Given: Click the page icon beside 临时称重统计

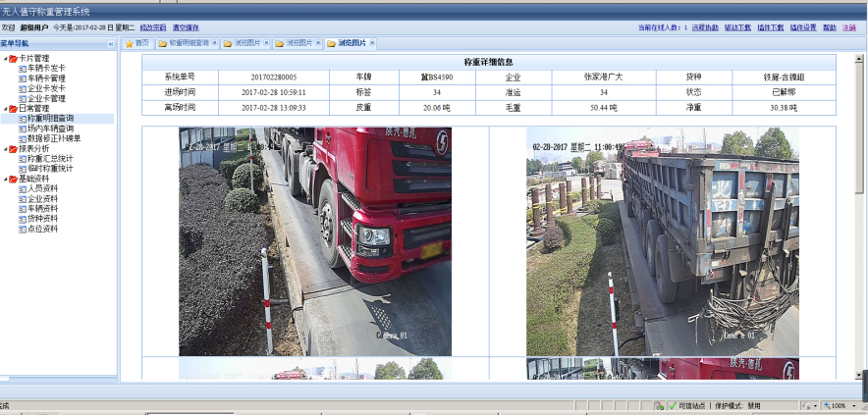Looking at the screenshot, I should coord(23,169).
